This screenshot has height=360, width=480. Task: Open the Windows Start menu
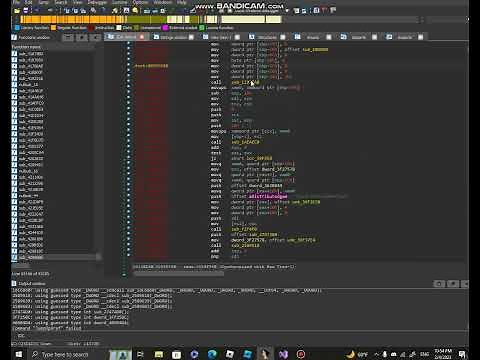[19, 354]
